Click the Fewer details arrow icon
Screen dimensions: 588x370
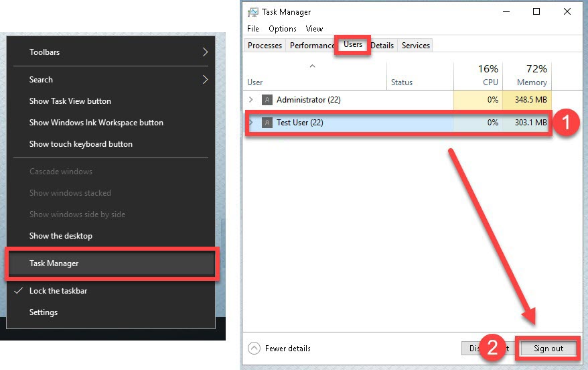pyautogui.click(x=254, y=349)
